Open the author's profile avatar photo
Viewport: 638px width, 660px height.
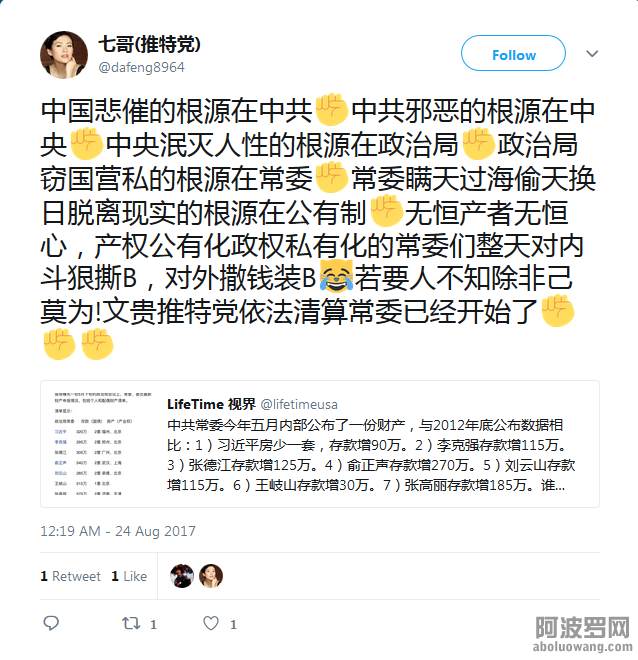point(64,55)
